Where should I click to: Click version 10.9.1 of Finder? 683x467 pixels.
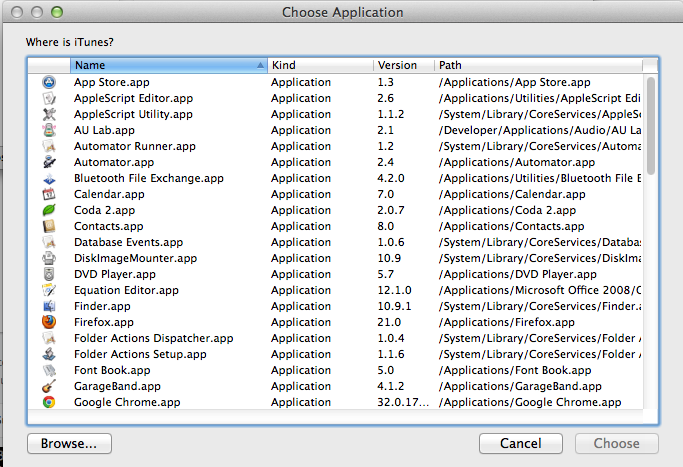(x=394, y=306)
